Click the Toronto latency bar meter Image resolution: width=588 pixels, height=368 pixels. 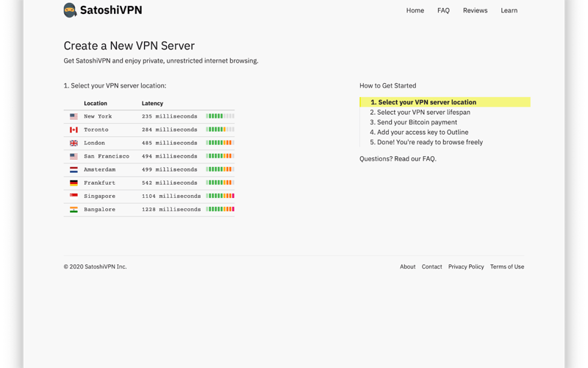tap(220, 130)
